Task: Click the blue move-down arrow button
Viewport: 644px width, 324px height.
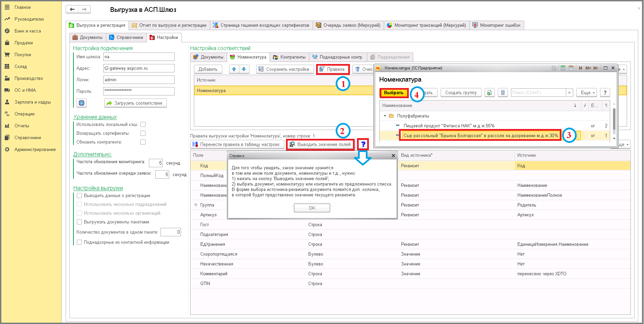Action: pyautogui.click(x=244, y=69)
